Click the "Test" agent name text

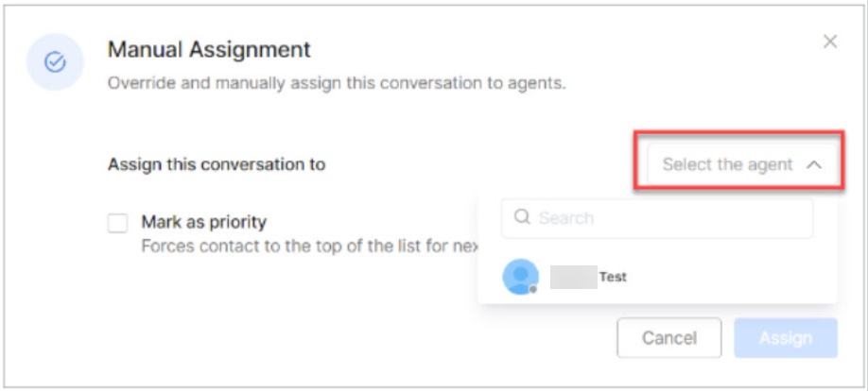[613, 277]
